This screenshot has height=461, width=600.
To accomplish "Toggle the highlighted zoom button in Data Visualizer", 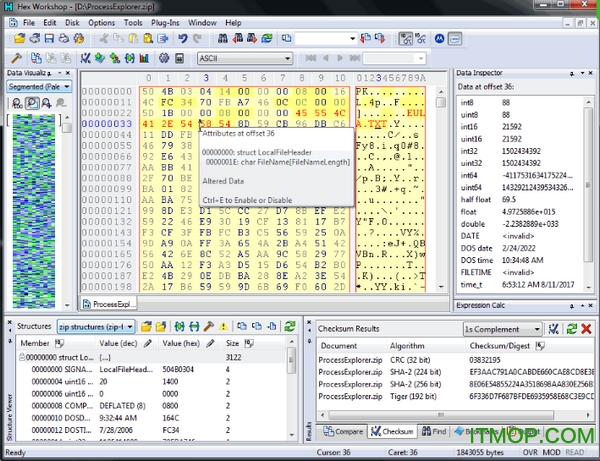I will tap(32, 103).
